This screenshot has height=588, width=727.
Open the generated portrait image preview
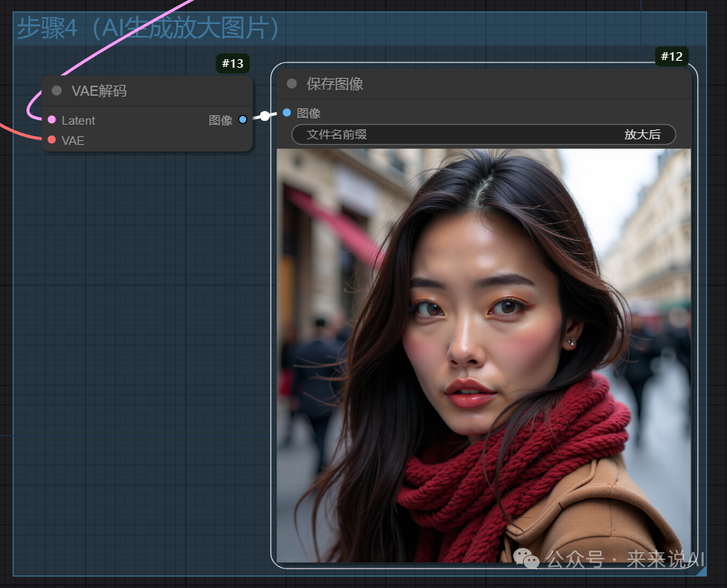(484, 355)
